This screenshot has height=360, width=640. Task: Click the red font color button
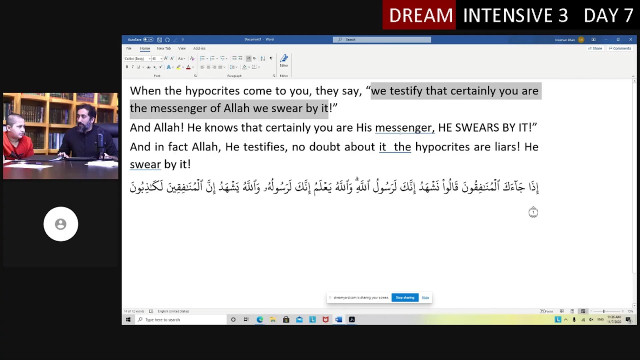pos(188,67)
